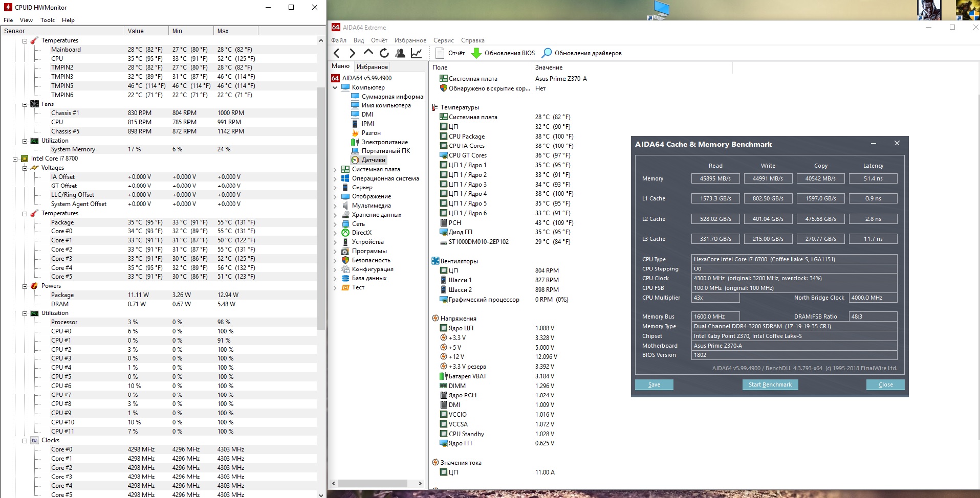Click the Тест benchmark icon in tree
The width and height of the screenshot is (980, 498).
(x=345, y=287)
